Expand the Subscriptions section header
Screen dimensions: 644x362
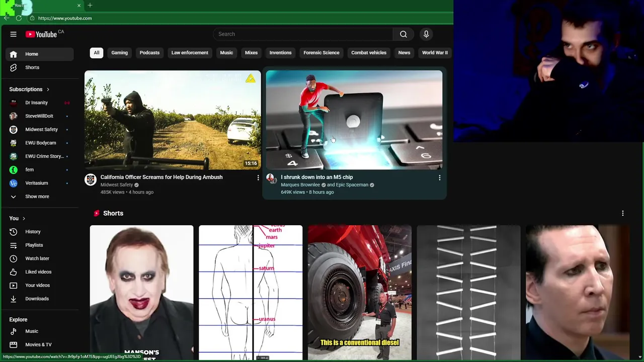coord(29,89)
